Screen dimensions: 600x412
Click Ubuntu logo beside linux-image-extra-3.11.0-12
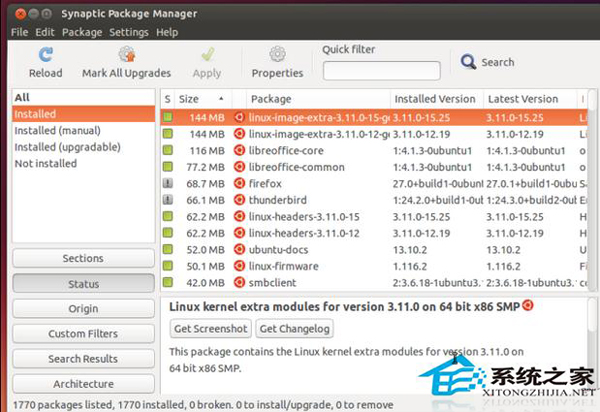(x=239, y=134)
